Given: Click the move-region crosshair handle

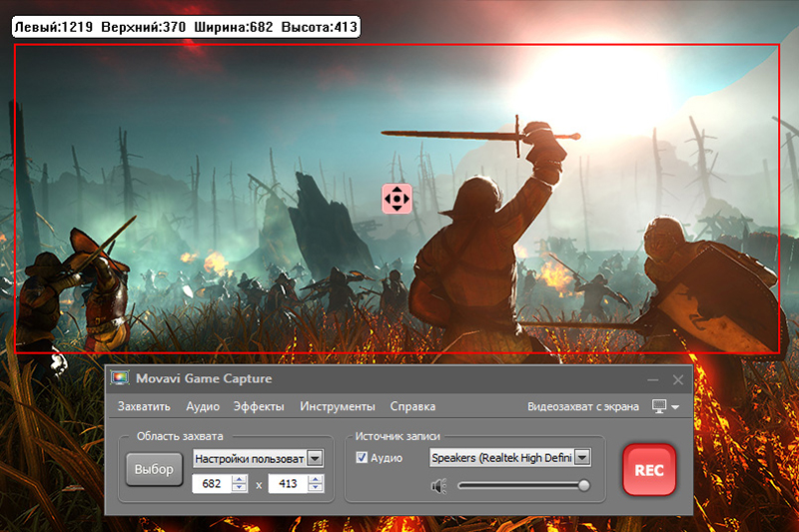Looking at the screenshot, I should pyautogui.click(x=397, y=199).
